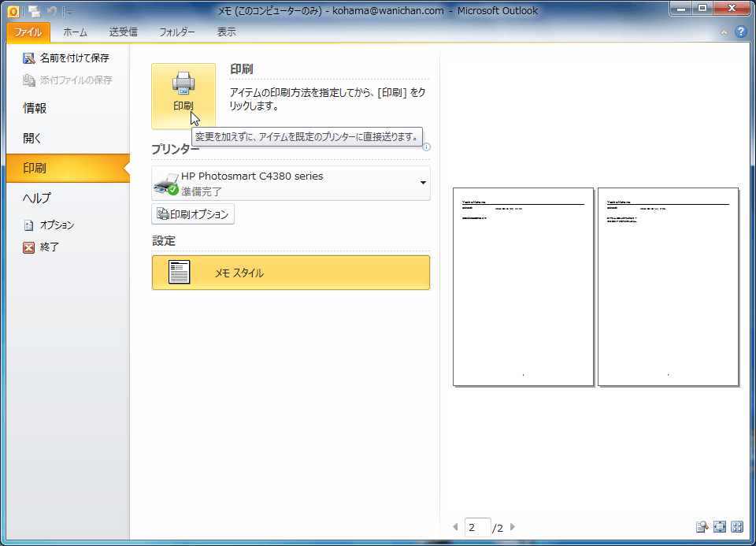Switch to the ホーム tab
This screenshot has height=546, width=756.
click(x=76, y=32)
